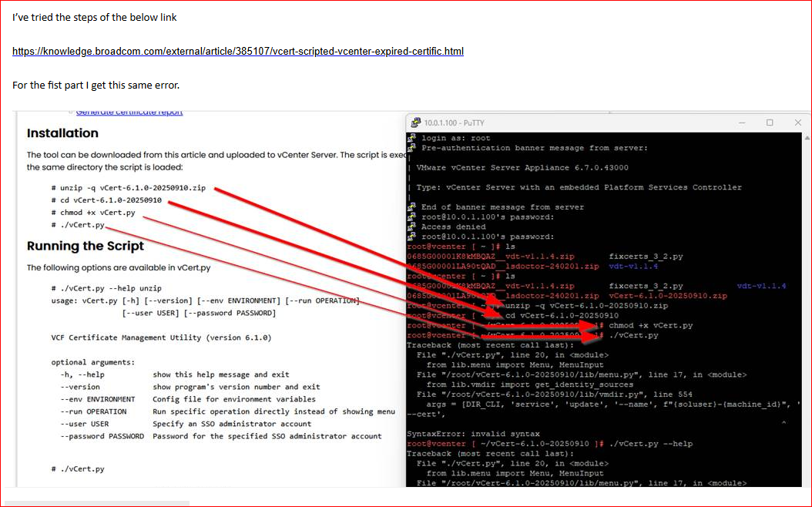Click "from lib.vmdir import get_identity_sources"
This screenshot has height=507, width=812.
[x=530, y=384]
